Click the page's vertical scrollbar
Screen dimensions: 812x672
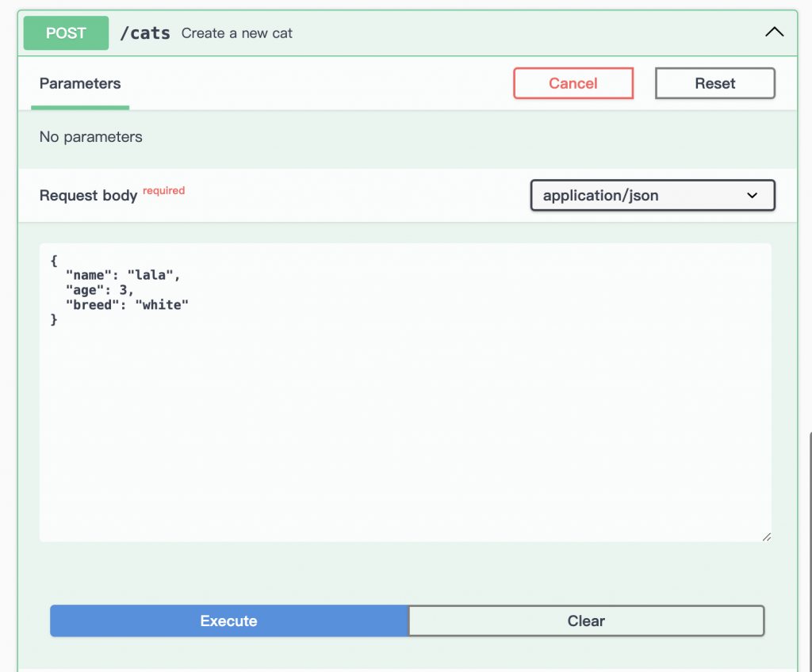point(809,547)
